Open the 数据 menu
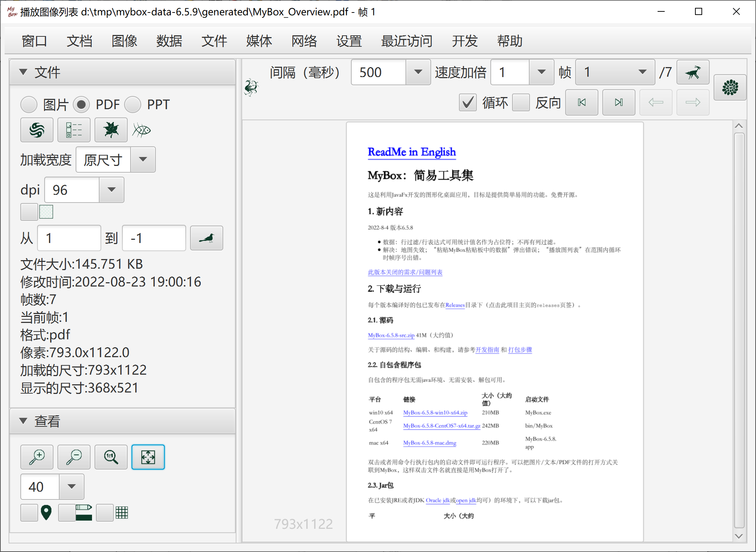 pos(169,41)
